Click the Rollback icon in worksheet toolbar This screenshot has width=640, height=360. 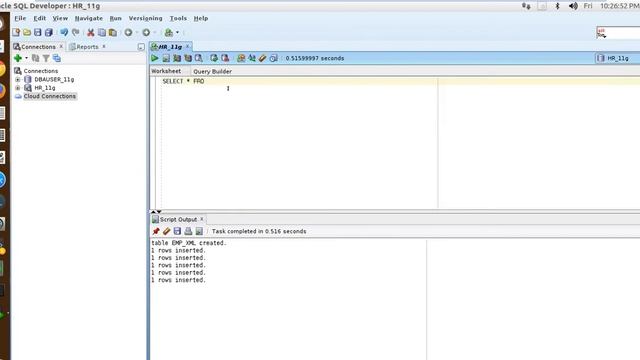[x=225, y=58]
